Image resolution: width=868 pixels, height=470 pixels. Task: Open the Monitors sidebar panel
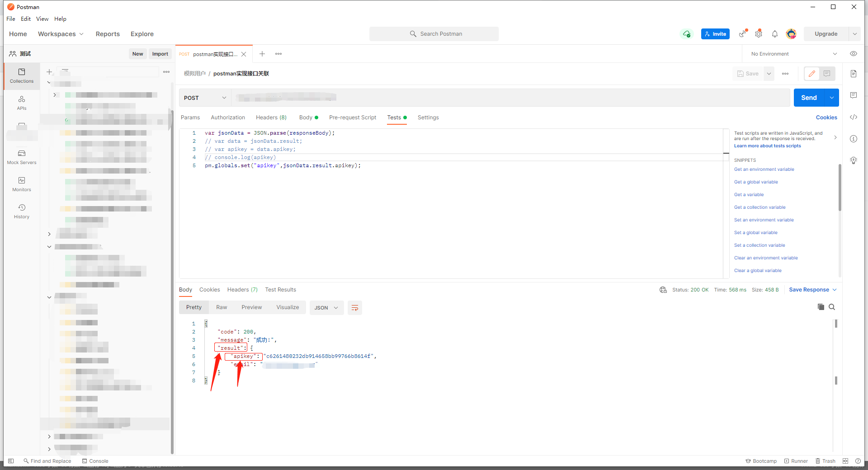(22, 184)
